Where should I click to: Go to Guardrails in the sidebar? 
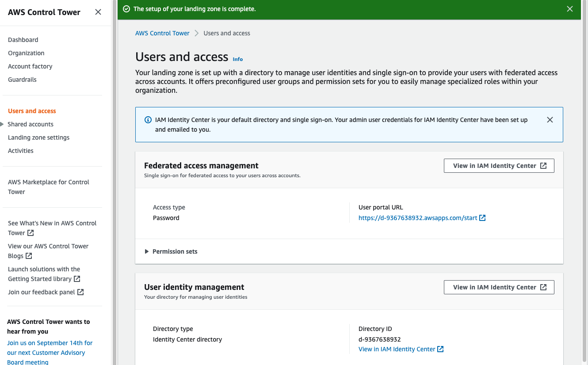click(x=22, y=80)
